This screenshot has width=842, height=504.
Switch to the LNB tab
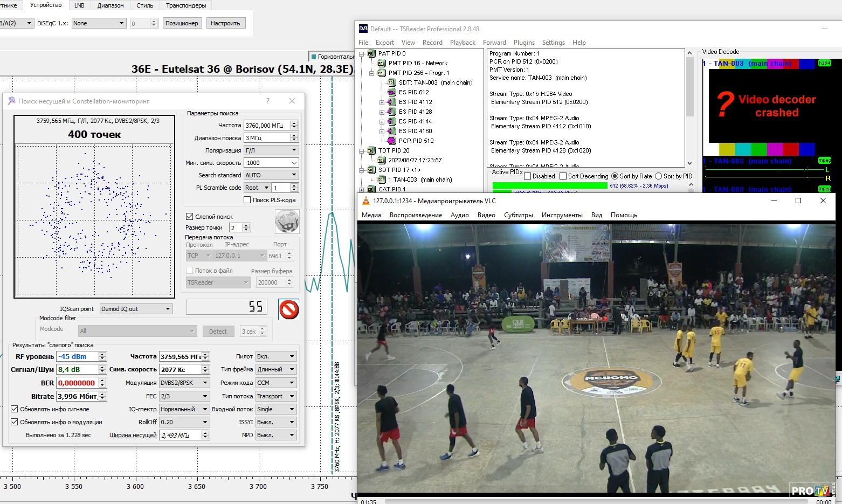click(x=79, y=5)
